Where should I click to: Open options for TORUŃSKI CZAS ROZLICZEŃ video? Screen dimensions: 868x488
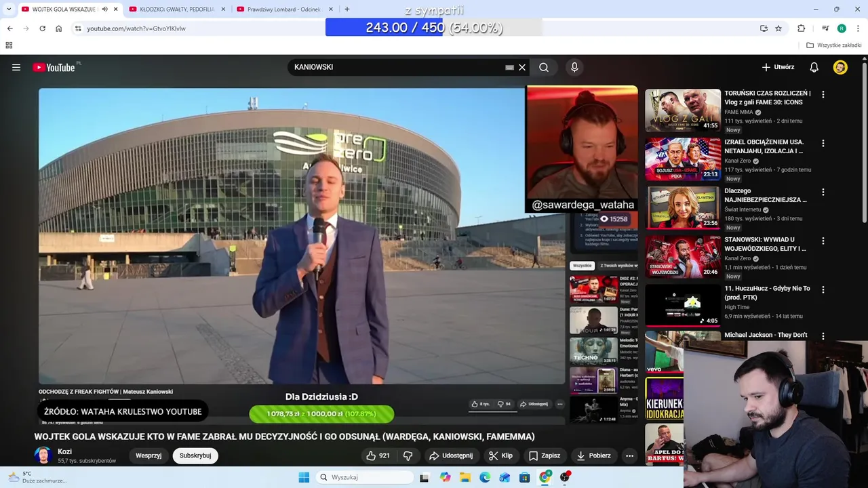[823, 95]
